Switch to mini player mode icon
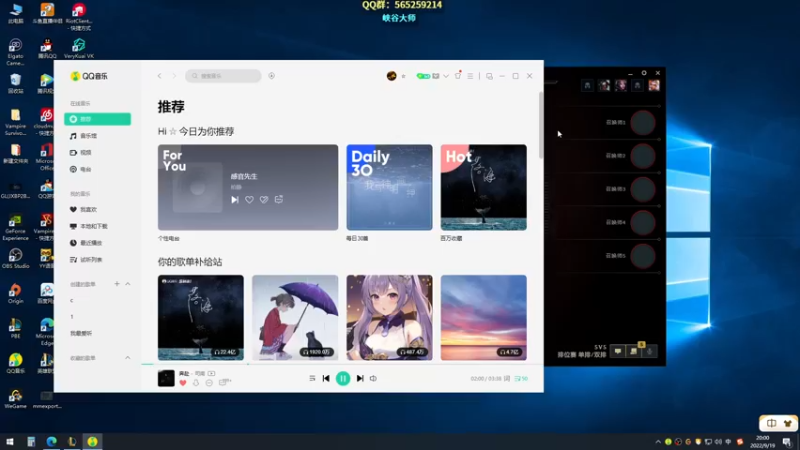This screenshot has height=450, width=800. (489, 76)
